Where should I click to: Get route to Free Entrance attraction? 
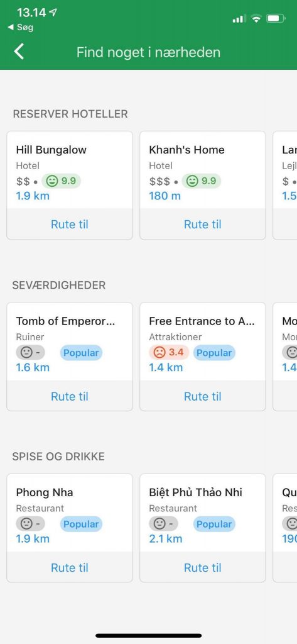(203, 396)
